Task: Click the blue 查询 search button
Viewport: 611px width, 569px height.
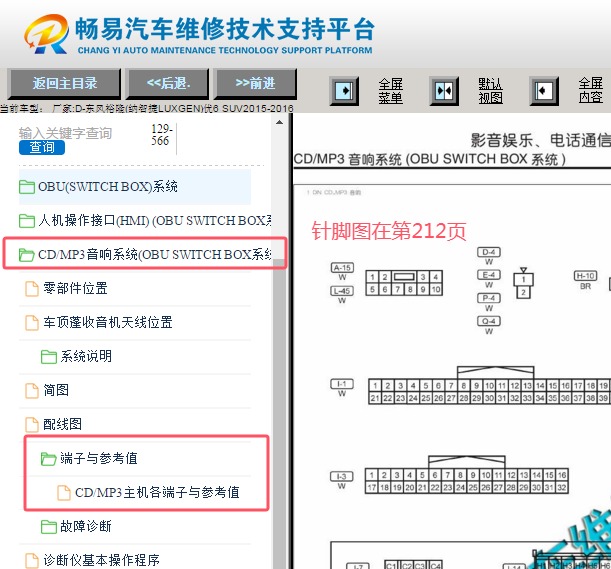Action: click(42, 147)
